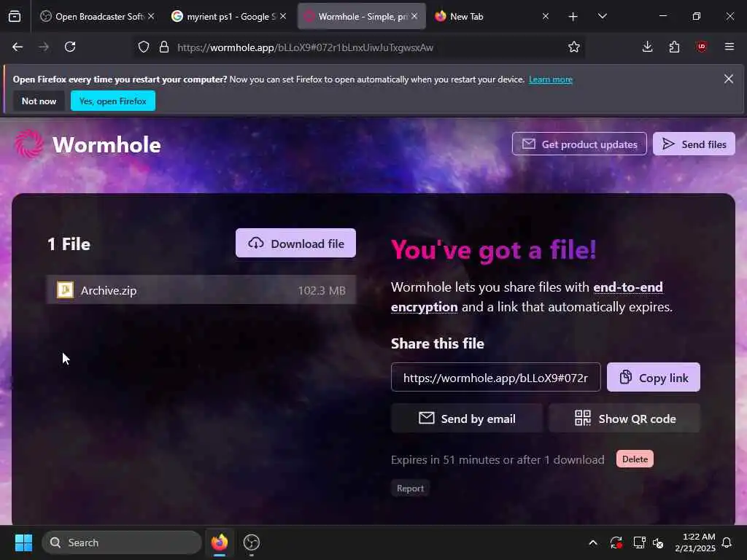Click Get product updates button

(x=579, y=144)
